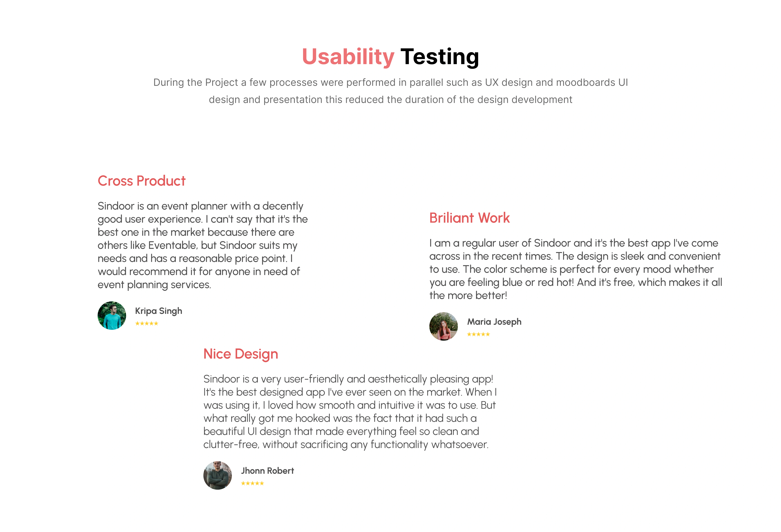Select the Nice Design review heading
This screenshot has height=532, width=781.
(x=241, y=354)
